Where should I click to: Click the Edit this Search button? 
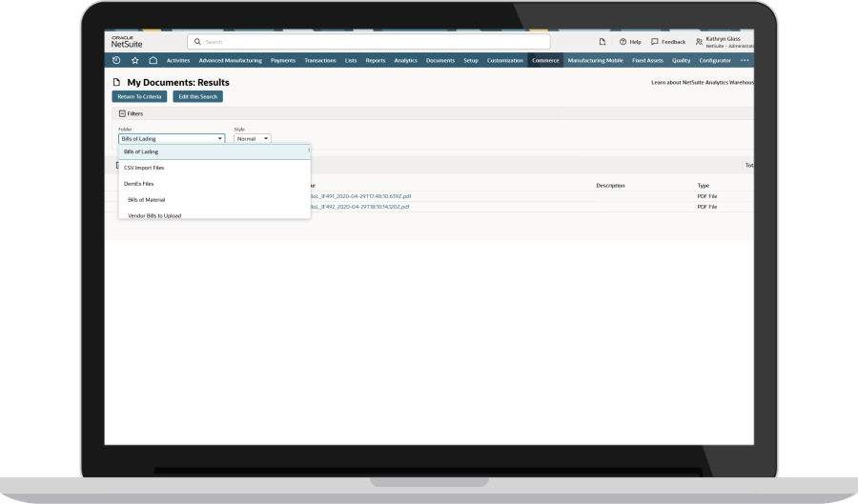(x=197, y=97)
